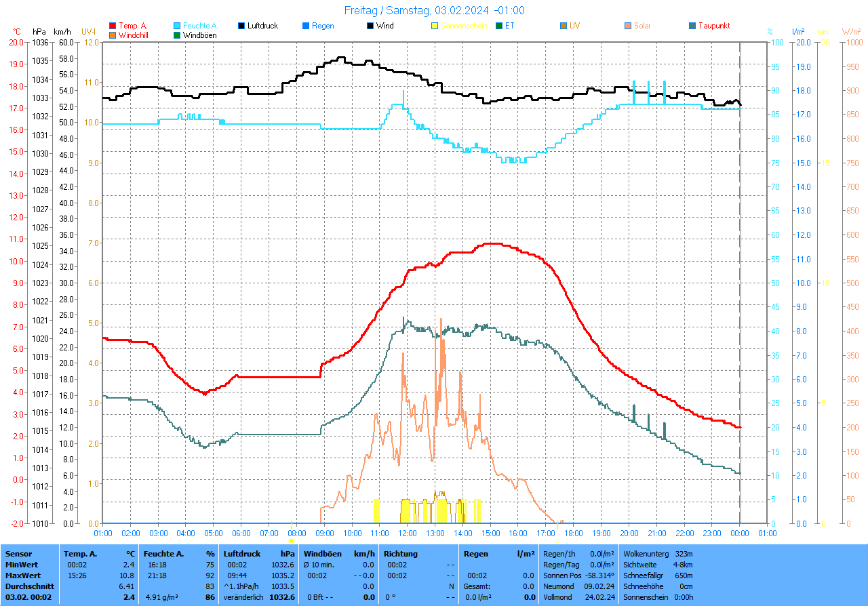Click the chart title 'Freitag / Samstag, 03.02.2024'

tap(416, 10)
